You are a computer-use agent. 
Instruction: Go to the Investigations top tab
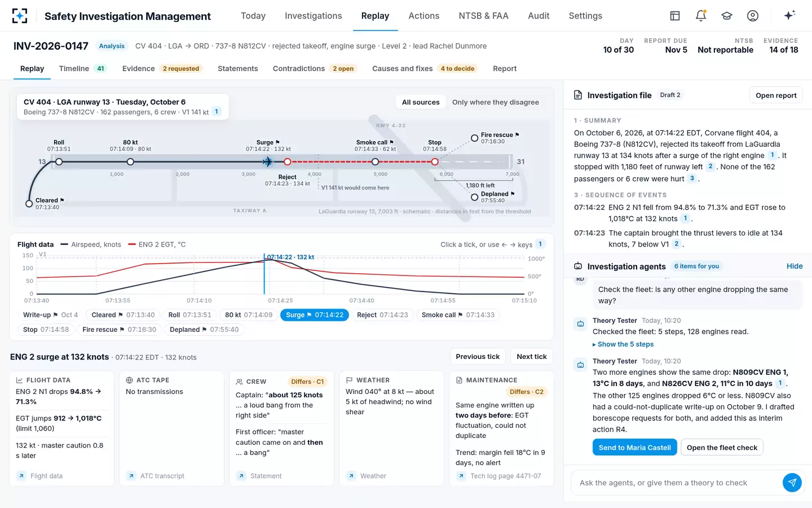tap(313, 16)
